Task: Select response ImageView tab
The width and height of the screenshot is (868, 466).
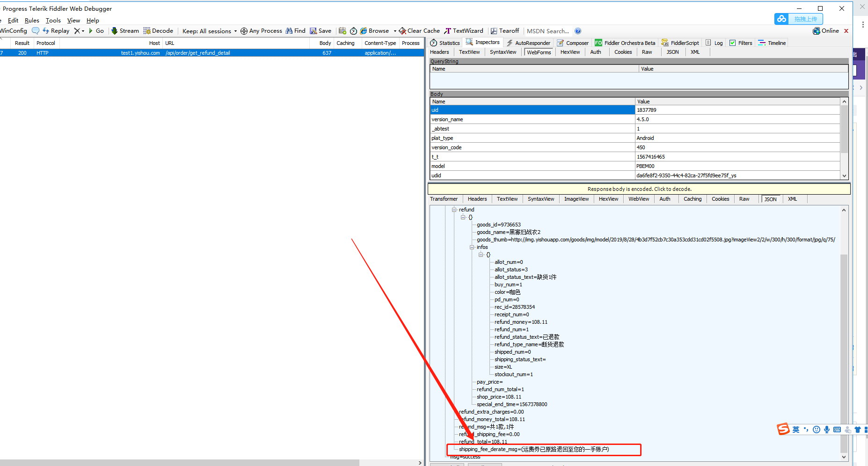Action: point(576,199)
